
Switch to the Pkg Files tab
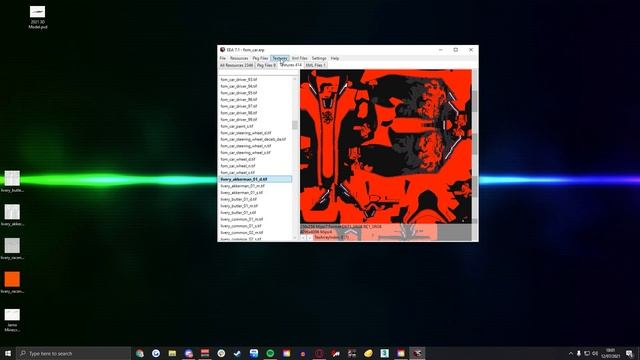pos(266,65)
